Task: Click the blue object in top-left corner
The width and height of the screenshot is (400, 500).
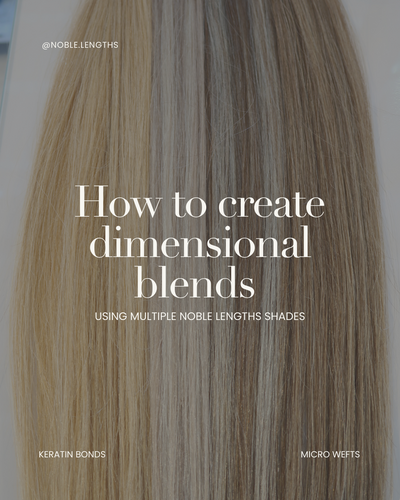Action: tap(7, 23)
